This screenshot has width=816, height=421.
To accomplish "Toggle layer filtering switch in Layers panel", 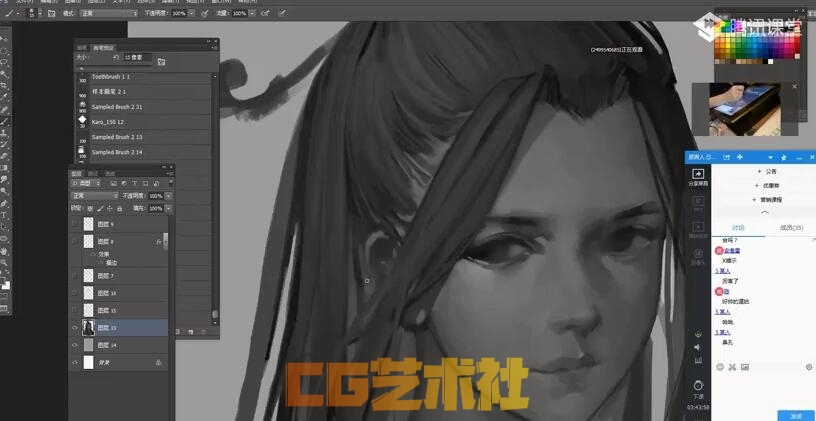I will (x=171, y=183).
